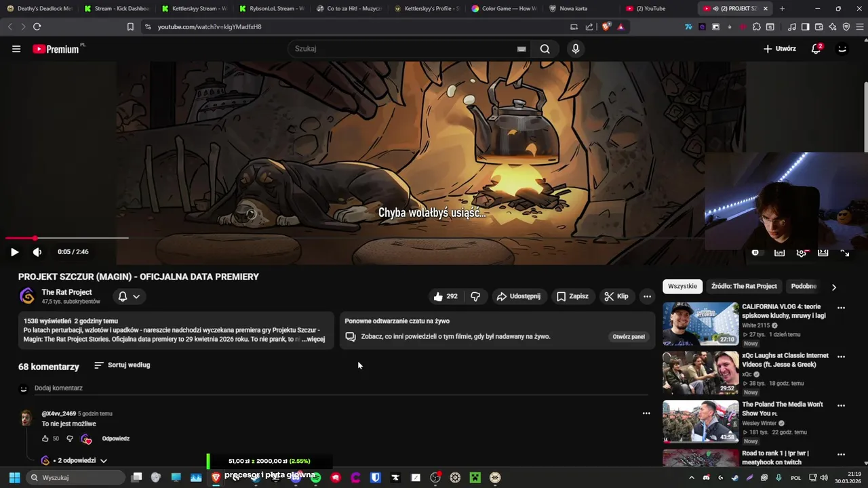Click the Utwórz create button
Image resolution: width=868 pixels, height=488 pixels.
coord(780,49)
